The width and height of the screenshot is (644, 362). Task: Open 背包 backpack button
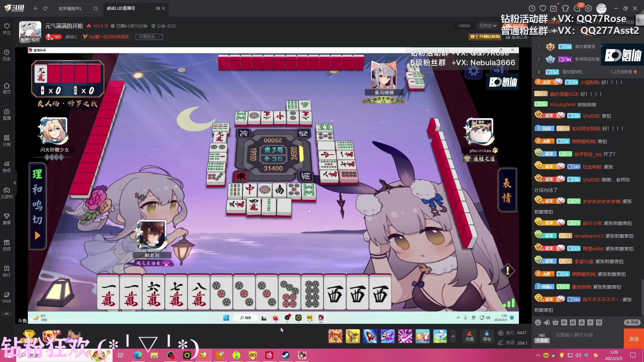(487, 336)
